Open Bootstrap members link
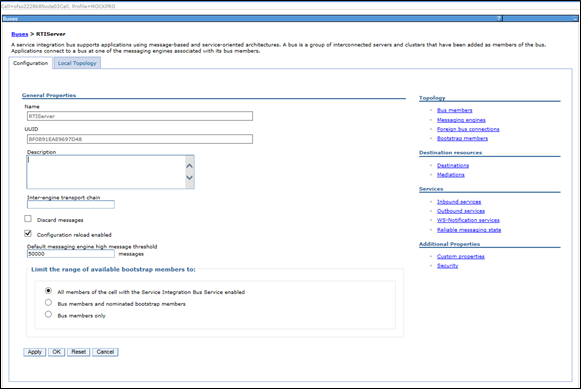This screenshot has height=389, width=581. 462,139
